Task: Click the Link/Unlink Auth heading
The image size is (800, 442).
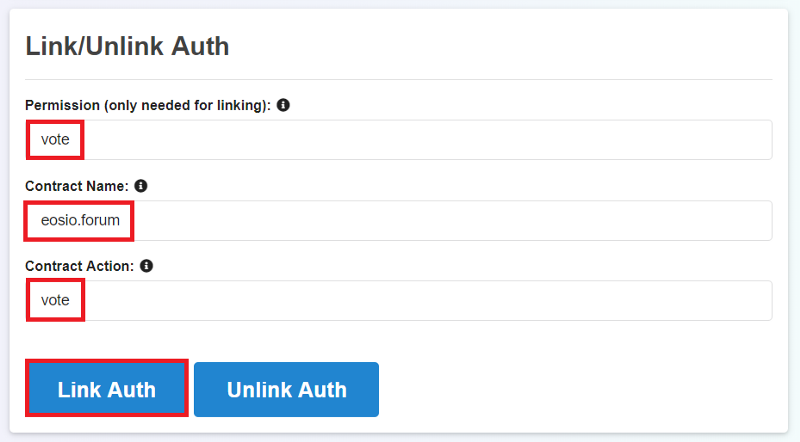Action: click(127, 46)
